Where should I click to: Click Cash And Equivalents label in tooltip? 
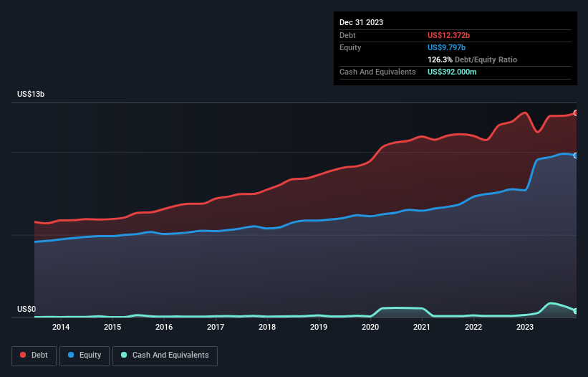click(x=377, y=72)
